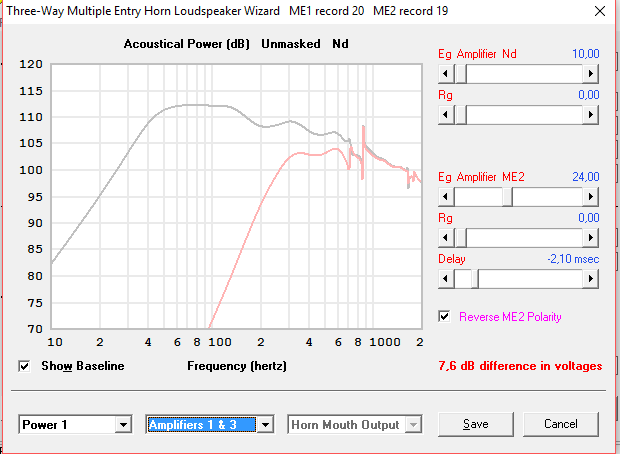The height and width of the screenshot is (454, 620).
Task: Increase Delay with right arrow
Action: pos(590,279)
